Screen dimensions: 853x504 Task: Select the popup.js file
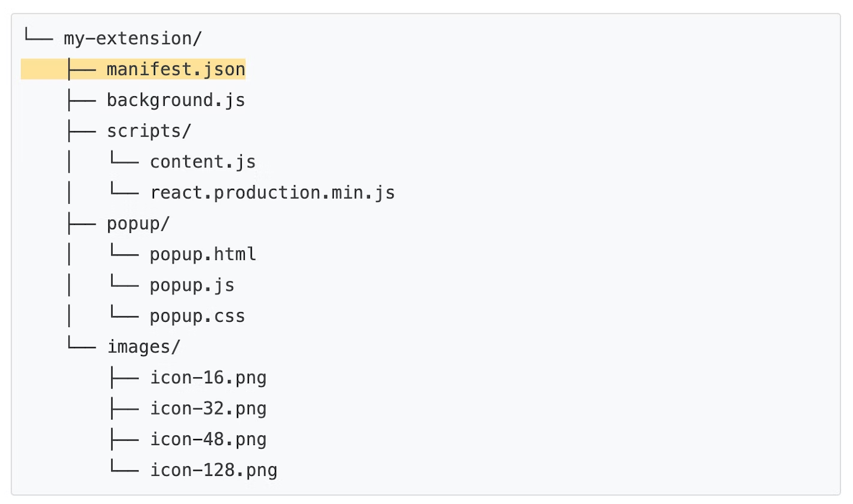tap(192, 285)
